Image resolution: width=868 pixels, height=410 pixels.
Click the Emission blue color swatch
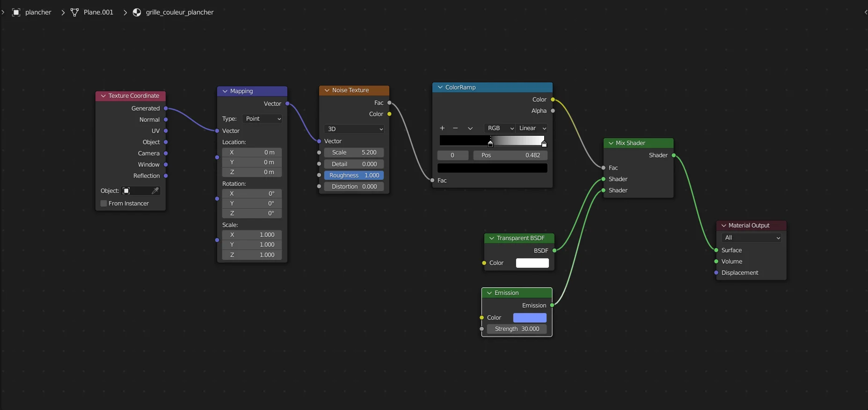coord(530,318)
